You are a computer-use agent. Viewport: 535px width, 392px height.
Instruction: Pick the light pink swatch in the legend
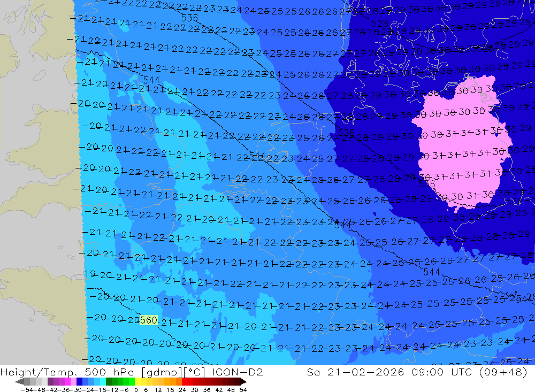[73, 382]
